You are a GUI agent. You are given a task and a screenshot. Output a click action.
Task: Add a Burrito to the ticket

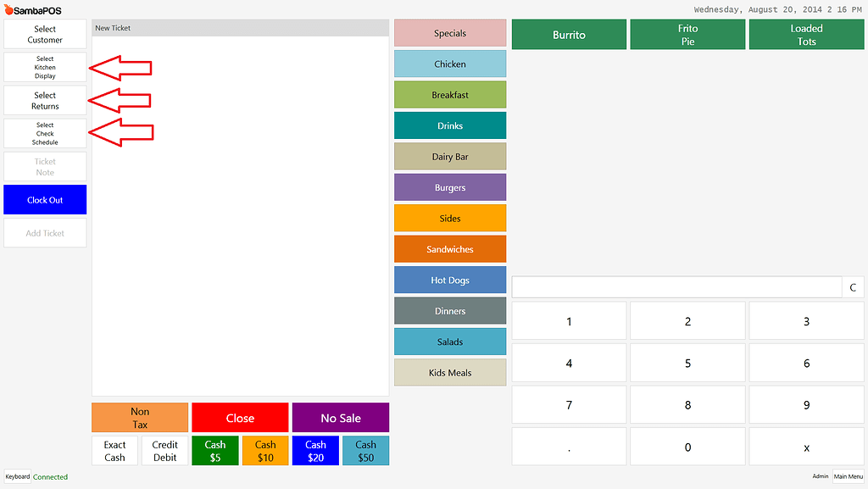(x=568, y=34)
